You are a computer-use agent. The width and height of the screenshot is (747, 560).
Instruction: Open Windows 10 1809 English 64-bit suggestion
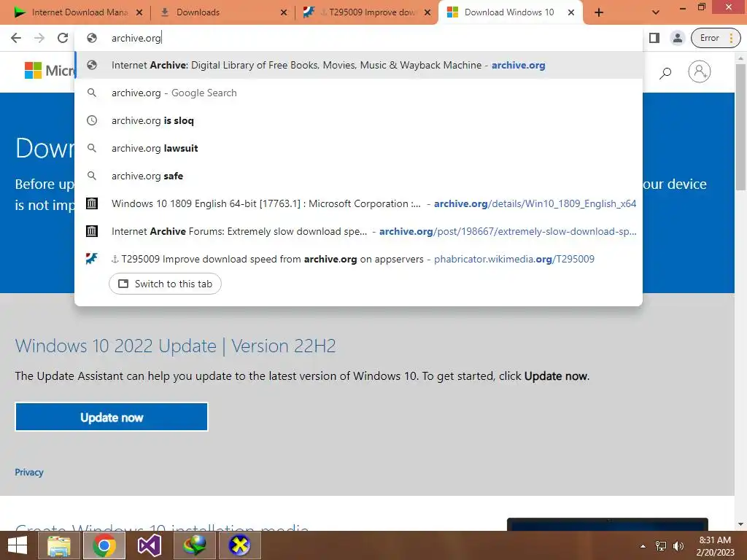tap(358, 203)
